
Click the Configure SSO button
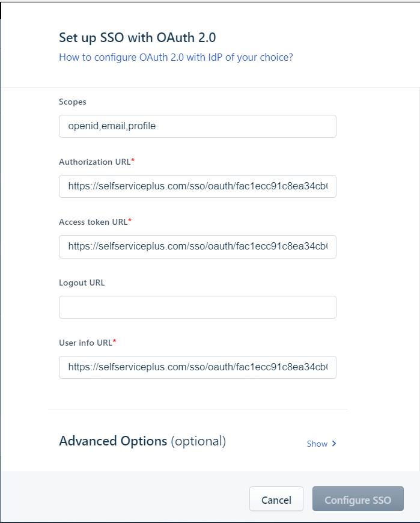coord(358,500)
